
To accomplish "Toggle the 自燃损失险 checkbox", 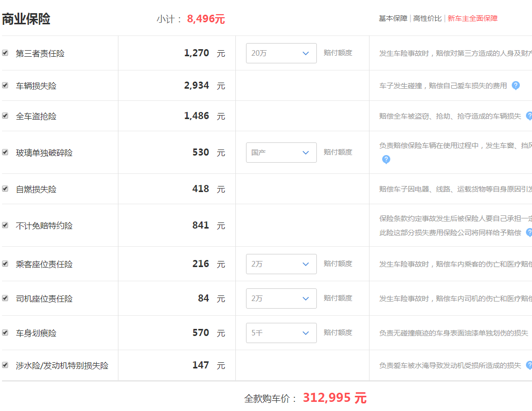I will click(5, 189).
